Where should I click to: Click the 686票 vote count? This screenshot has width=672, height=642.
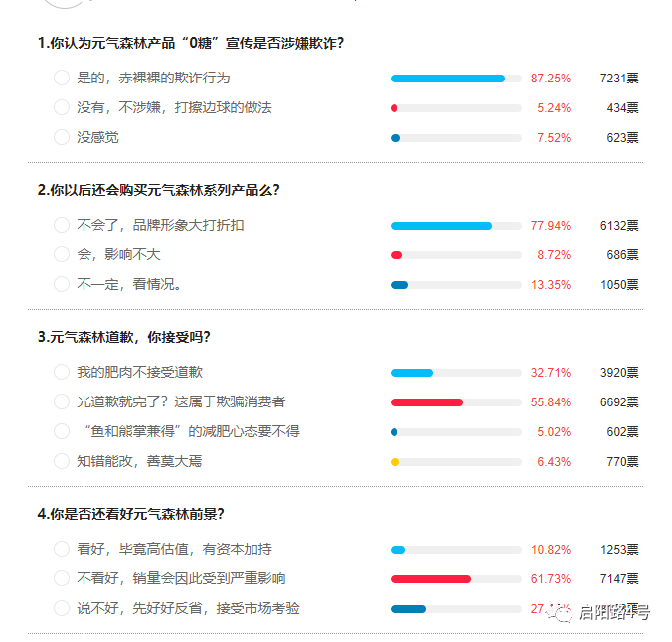coord(622,255)
